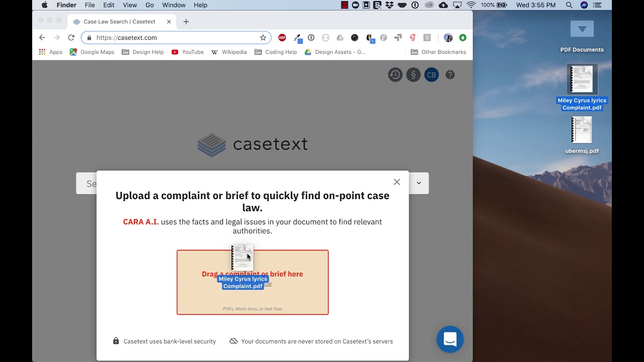644x362 pixels.
Task: Open the Dropbox menu bar icon
Action: click(389, 5)
